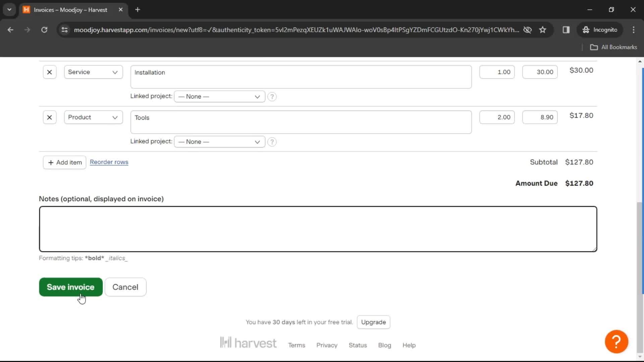The height and width of the screenshot is (362, 644).
Task: Click the Privacy footer menu item
Action: (x=327, y=345)
